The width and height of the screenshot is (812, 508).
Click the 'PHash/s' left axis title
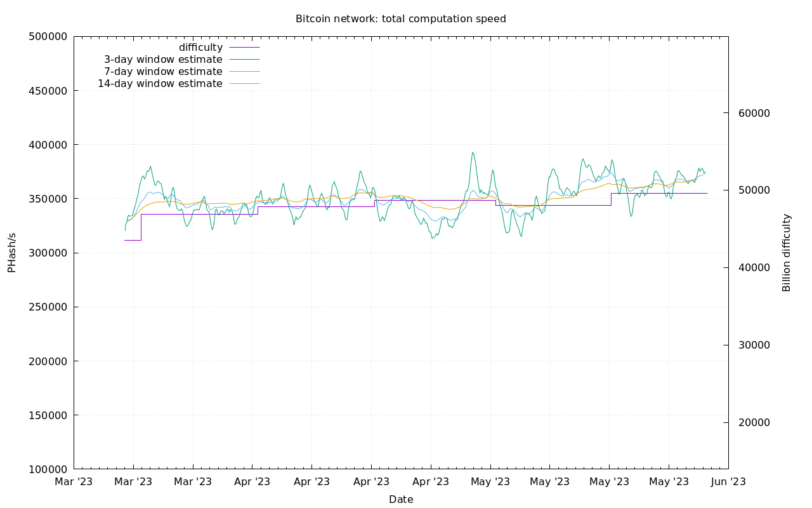coord(12,253)
